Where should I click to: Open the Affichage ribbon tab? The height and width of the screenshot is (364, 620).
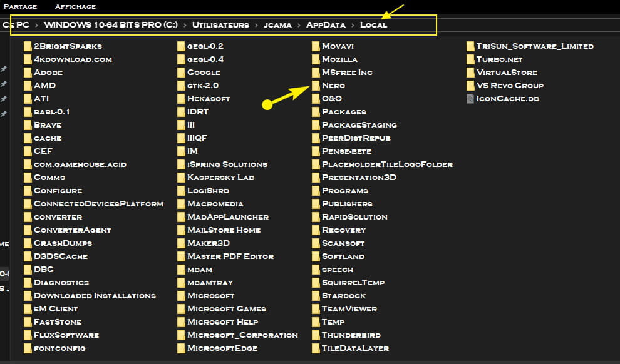point(75,7)
